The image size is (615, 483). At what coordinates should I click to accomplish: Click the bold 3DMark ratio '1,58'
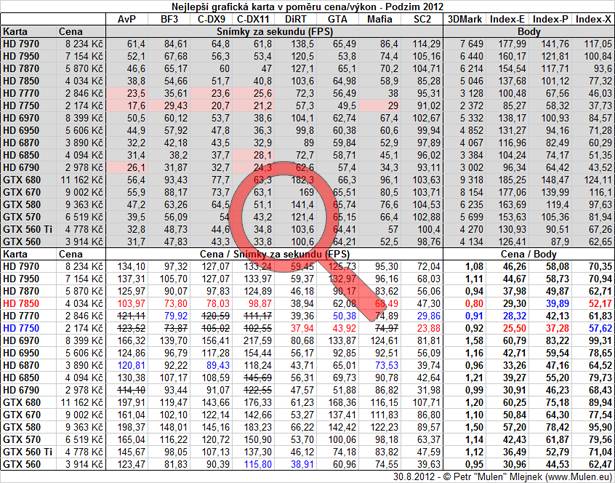click(475, 341)
